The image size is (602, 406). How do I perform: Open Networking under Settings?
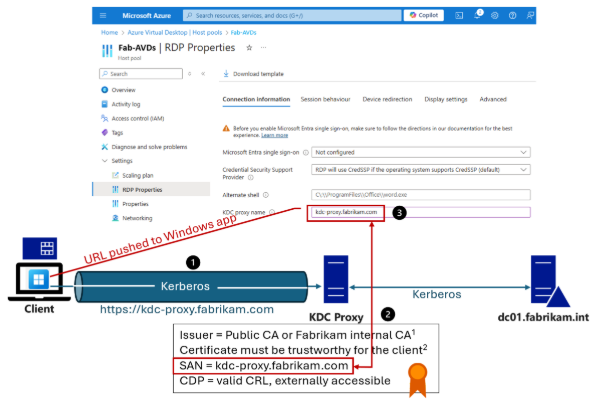pos(137,218)
